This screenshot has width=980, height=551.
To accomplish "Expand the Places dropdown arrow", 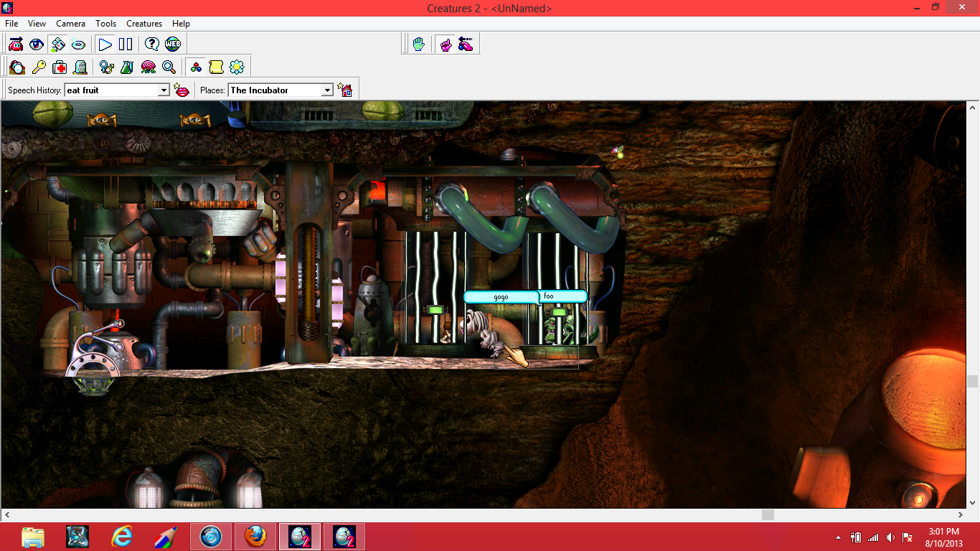I will click(x=327, y=90).
